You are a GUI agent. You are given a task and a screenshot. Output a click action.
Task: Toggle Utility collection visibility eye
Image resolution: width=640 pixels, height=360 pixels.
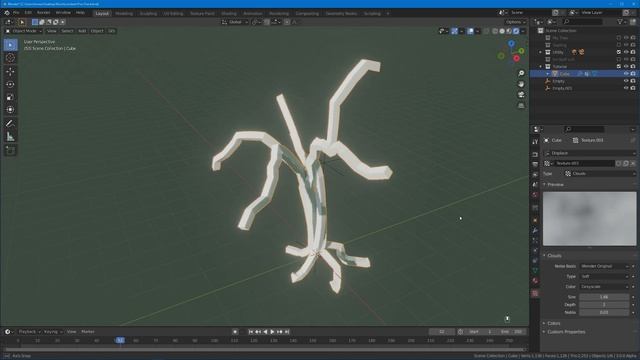tap(626, 52)
